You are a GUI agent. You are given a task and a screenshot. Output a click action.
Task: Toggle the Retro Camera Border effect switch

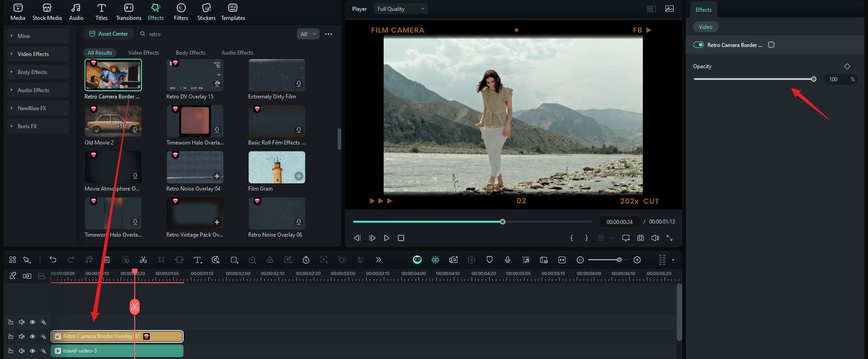tap(698, 45)
